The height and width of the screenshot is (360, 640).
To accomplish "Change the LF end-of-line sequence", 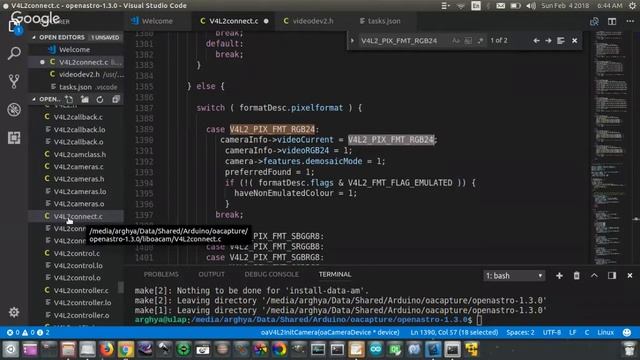I will click(x=573, y=332).
